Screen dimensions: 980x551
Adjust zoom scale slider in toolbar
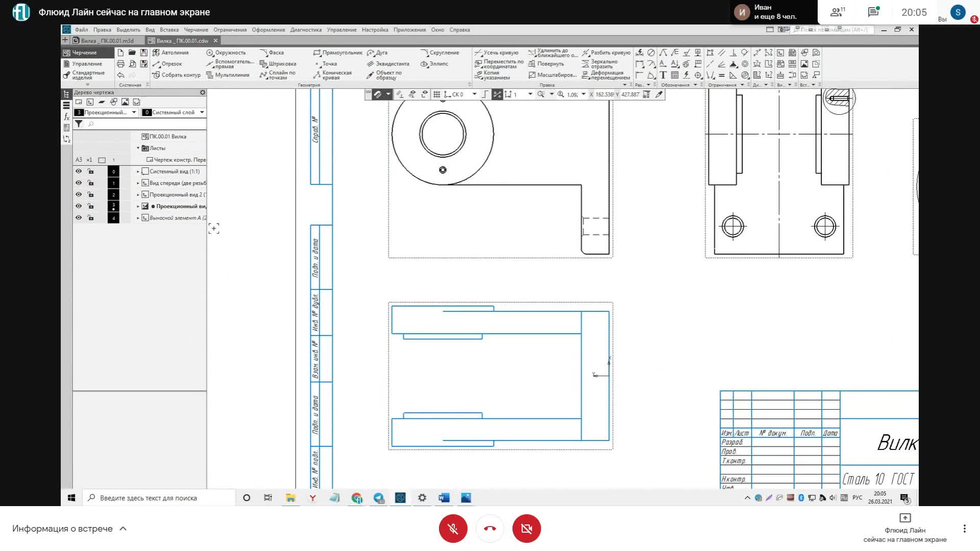(574, 94)
